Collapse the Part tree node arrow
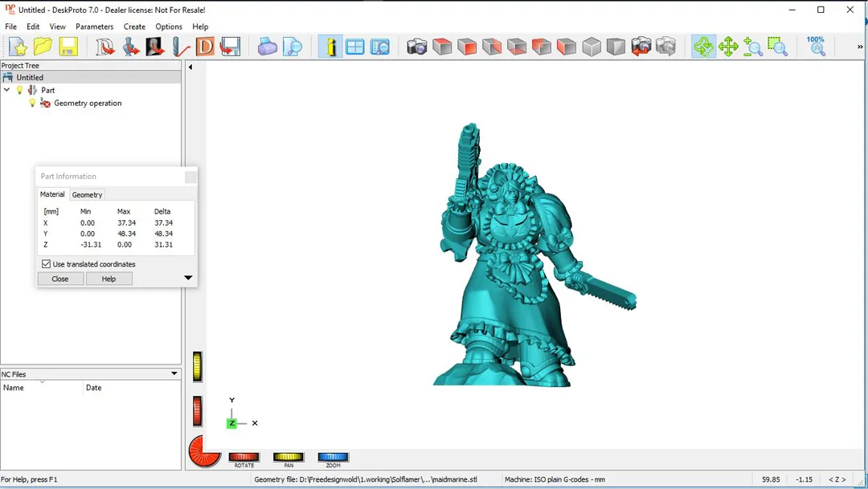This screenshot has height=489, width=868. point(6,90)
